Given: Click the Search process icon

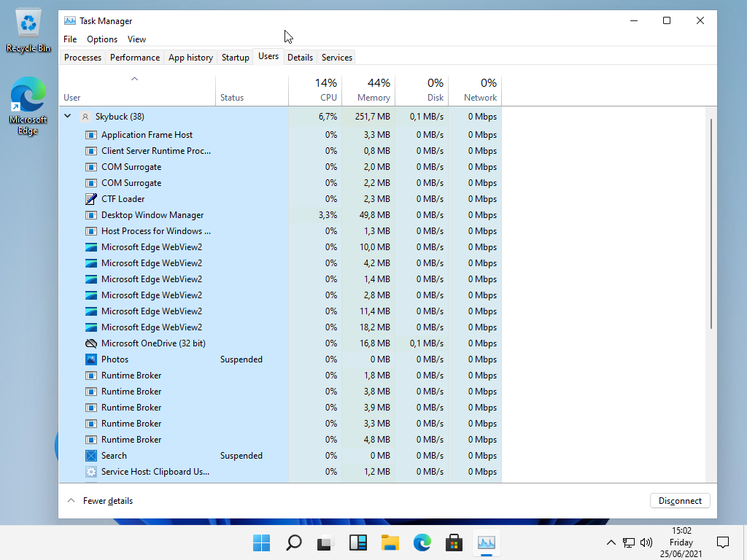Looking at the screenshot, I should (x=91, y=456).
